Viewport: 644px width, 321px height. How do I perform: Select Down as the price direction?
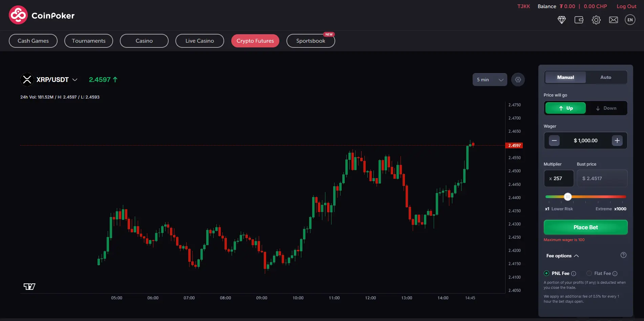tap(607, 108)
